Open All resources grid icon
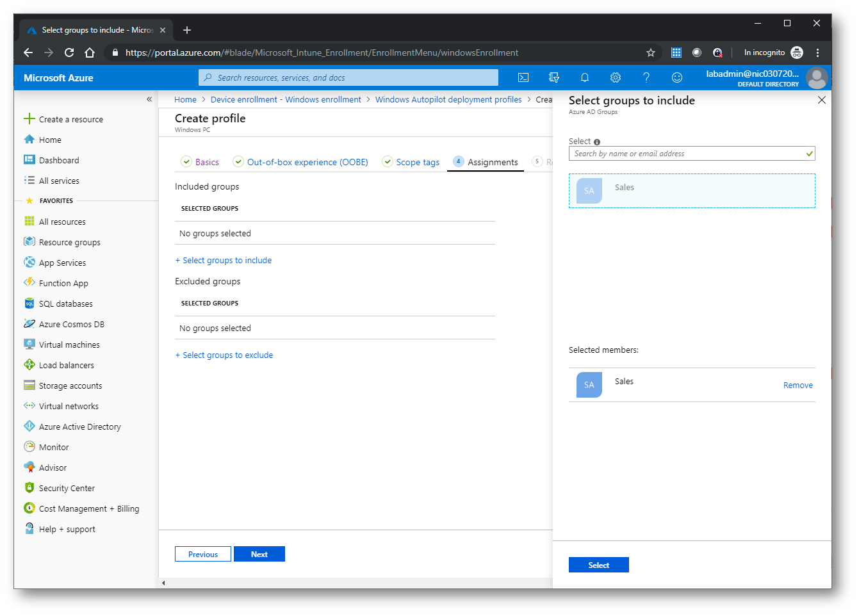Image resolution: width=859 pixels, height=616 pixels. pyautogui.click(x=29, y=221)
